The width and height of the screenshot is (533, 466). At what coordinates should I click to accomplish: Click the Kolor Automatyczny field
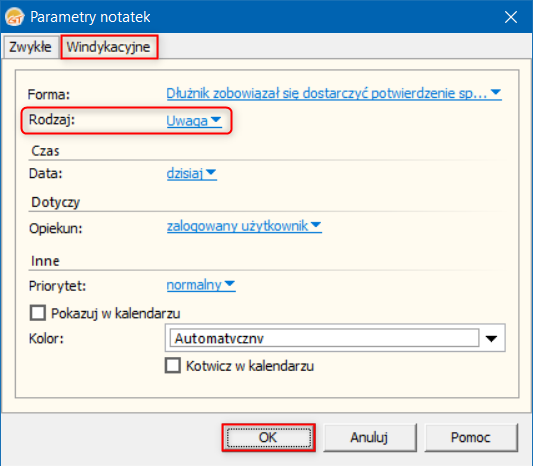[x=324, y=338]
